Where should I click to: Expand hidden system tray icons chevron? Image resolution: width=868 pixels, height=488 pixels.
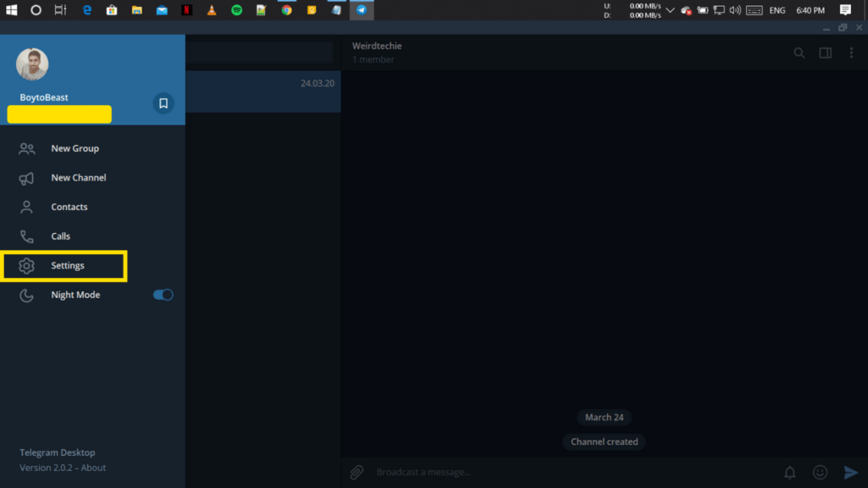tap(670, 10)
